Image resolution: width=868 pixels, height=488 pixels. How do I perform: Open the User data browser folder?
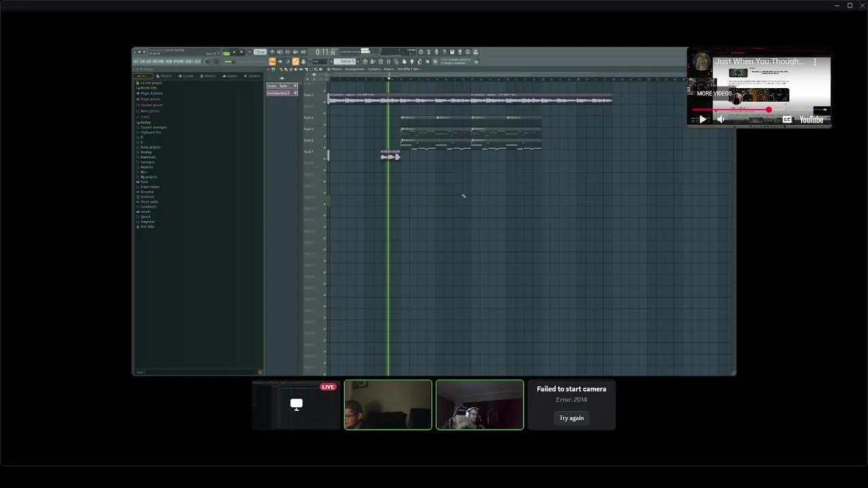click(x=146, y=226)
